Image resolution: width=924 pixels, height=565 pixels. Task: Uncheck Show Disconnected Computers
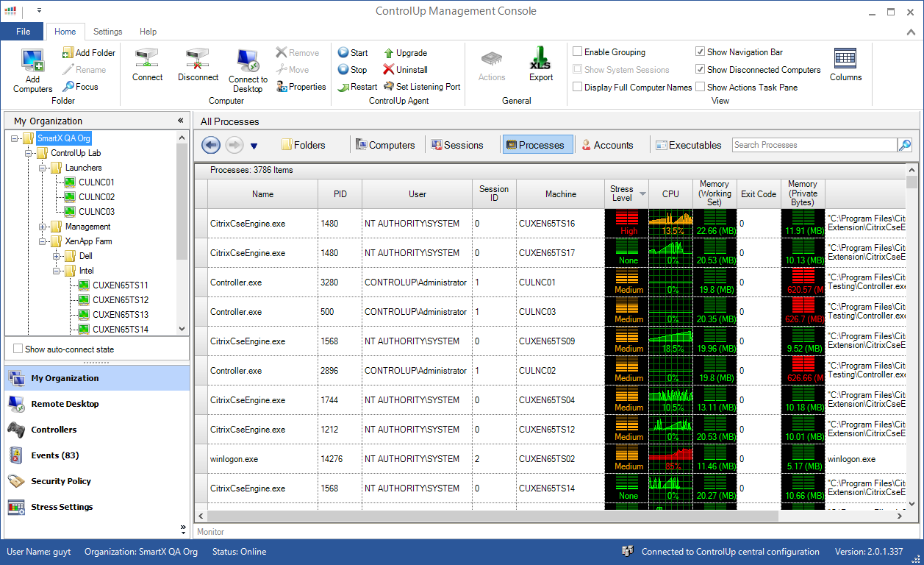(701, 70)
